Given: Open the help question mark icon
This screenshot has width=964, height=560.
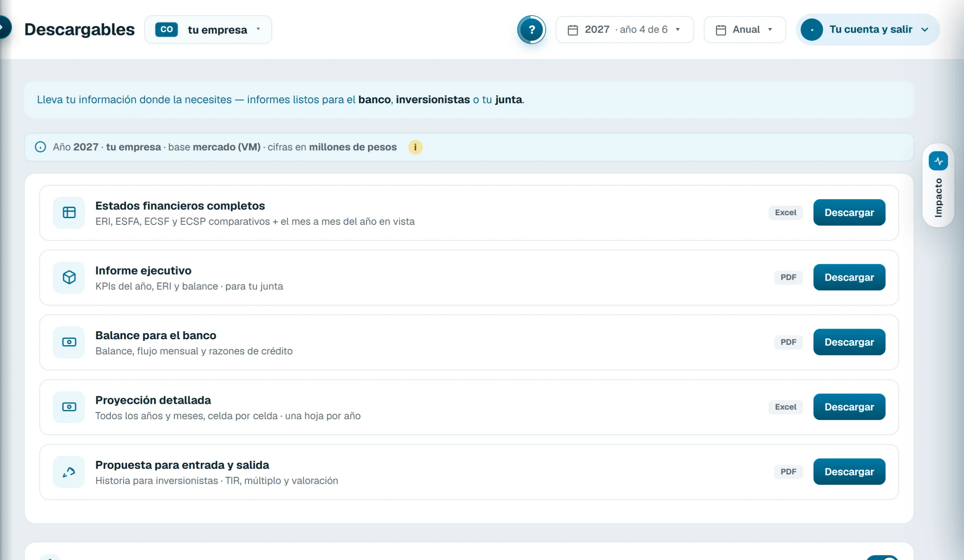Looking at the screenshot, I should coord(531,29).
